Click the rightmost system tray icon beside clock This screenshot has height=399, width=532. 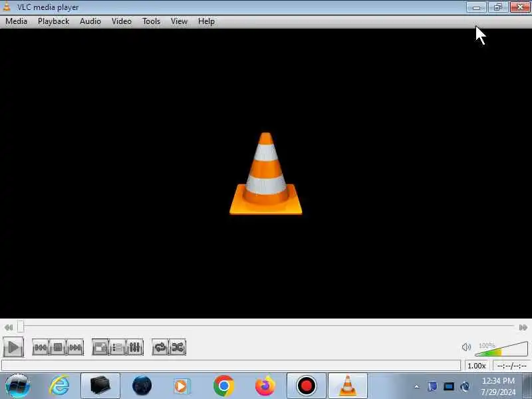click(x=465, y=386)
